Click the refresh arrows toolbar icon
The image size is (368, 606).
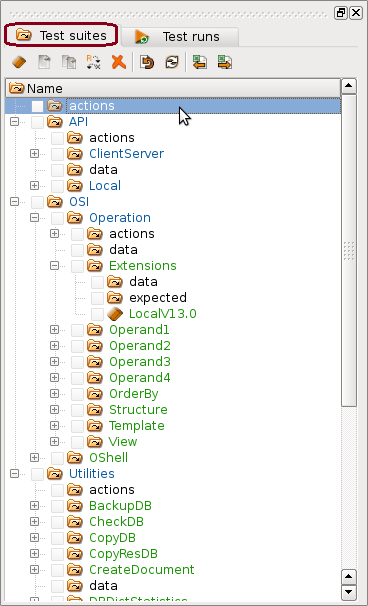[x=172, y=62]
